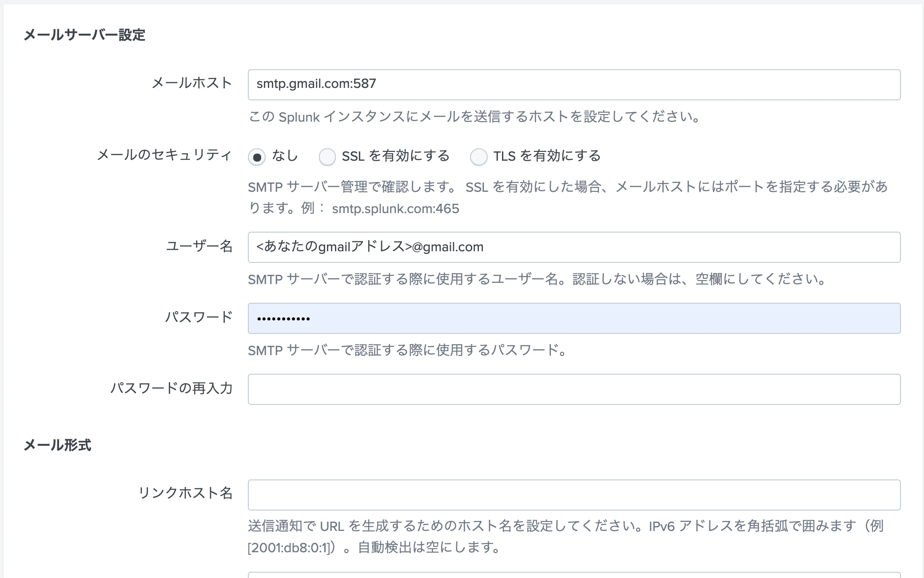Click the パスワード field label
This screenshot has width=924, height=578.
199,317
